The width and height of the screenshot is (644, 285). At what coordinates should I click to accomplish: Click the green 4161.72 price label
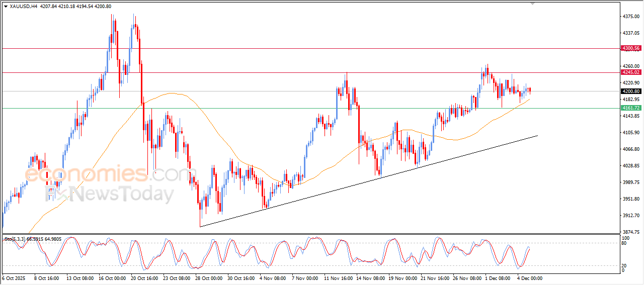click(x=631, y=108)
